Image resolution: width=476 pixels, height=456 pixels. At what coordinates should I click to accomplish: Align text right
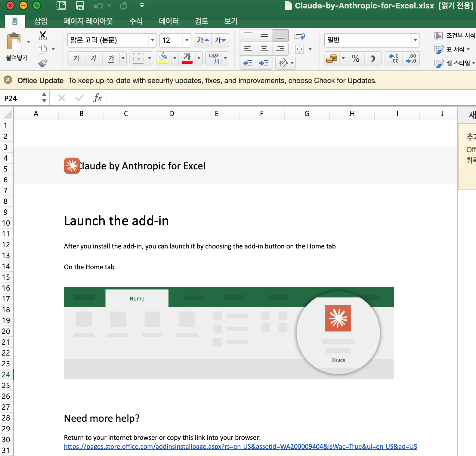280,49
